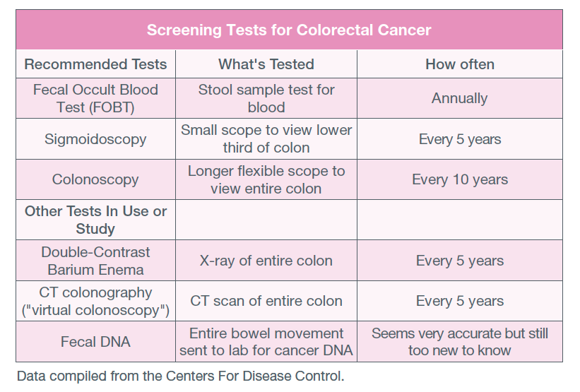The width and height of the screenshot is (580, 392).
Task: Select the Recommended Tests column header
Action: pyautogui.click(x=95, y=64)
